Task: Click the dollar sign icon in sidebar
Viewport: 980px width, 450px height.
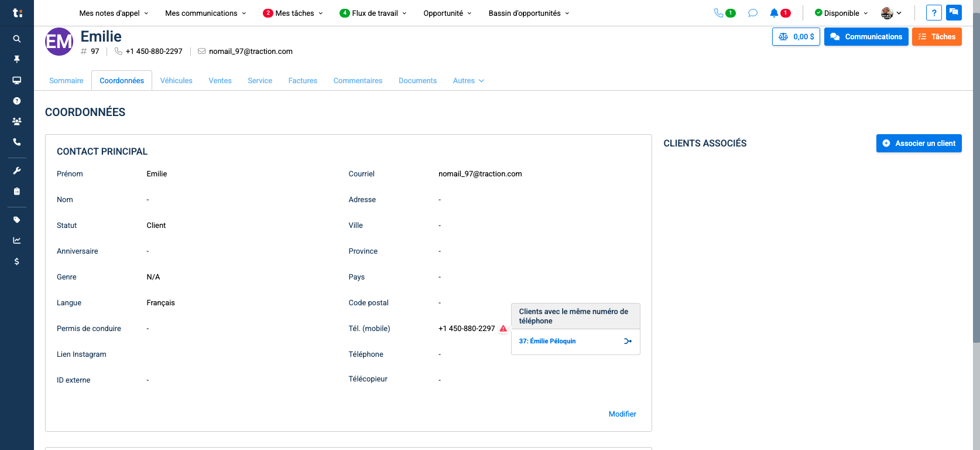Action: [17, 261]
